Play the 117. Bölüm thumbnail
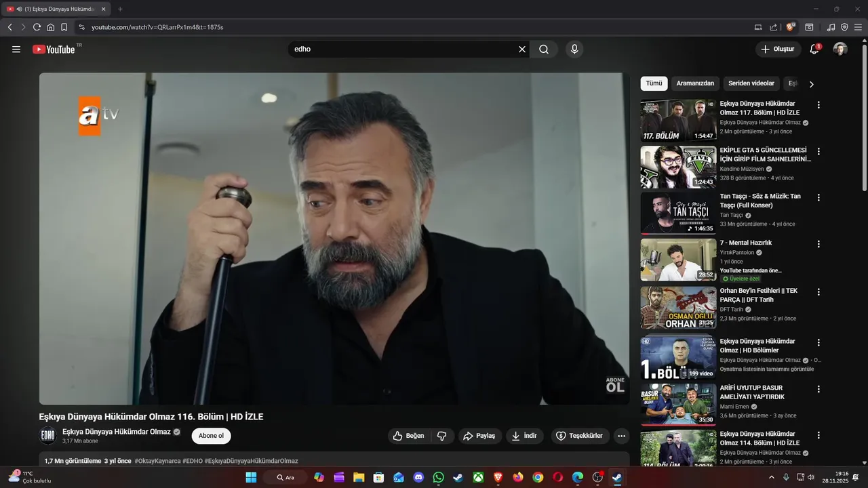The width and height of the screenshot is (868, 488). (678, 120)
